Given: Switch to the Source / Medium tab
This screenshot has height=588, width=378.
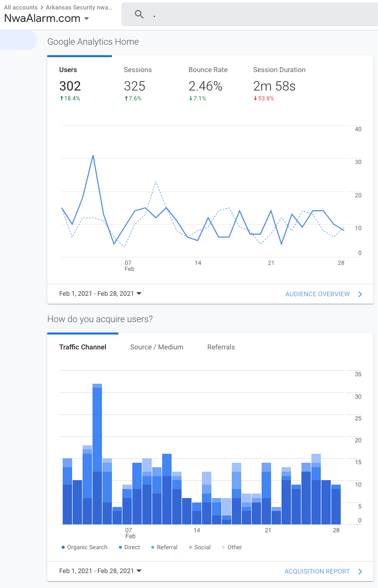Looking at the screenshot, I should pyautogui.click(x=157, y=347).
